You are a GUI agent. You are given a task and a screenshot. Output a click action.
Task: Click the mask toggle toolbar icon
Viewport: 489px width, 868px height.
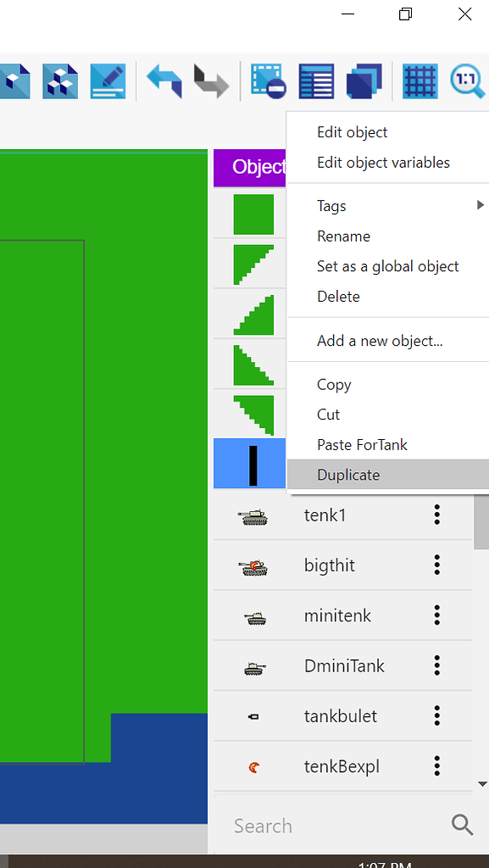(x=269, y=81)
